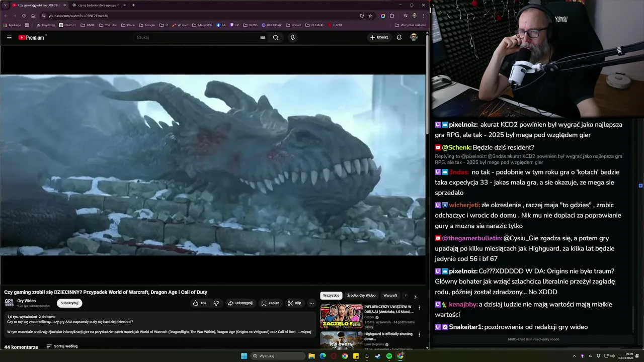Click the taskbar Wyszukaj search box
This screenshot has width=644, height=362.
(278, 356)
